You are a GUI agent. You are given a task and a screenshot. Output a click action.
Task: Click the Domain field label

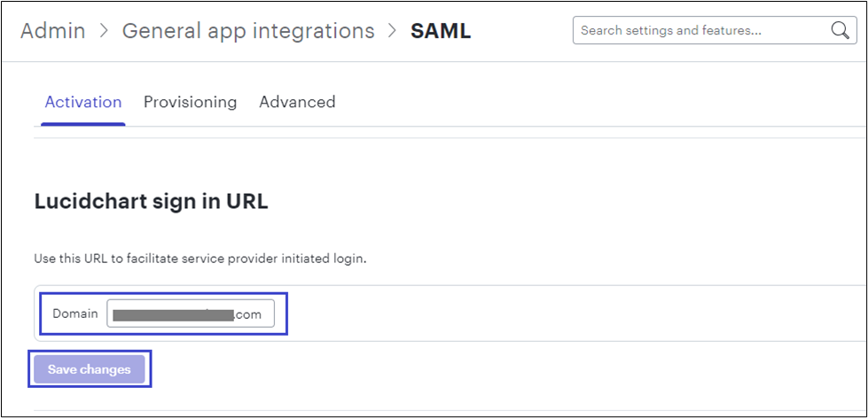[x=75, y=314]
